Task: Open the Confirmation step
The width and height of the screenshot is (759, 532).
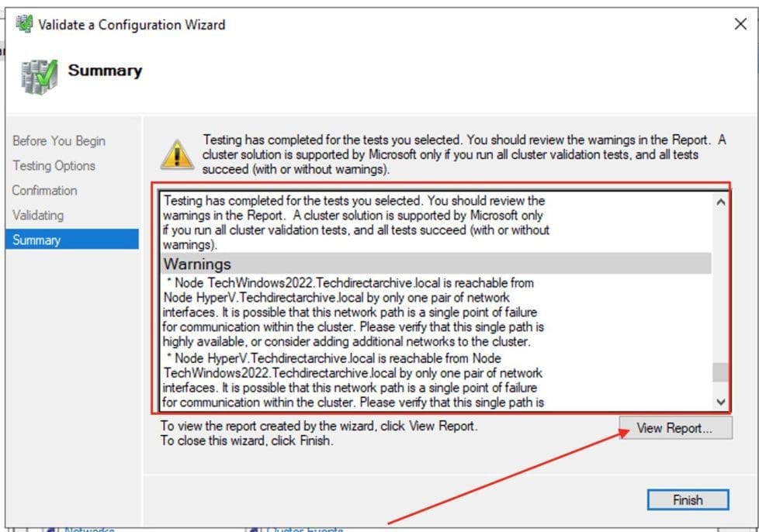Action: [44, 191]
